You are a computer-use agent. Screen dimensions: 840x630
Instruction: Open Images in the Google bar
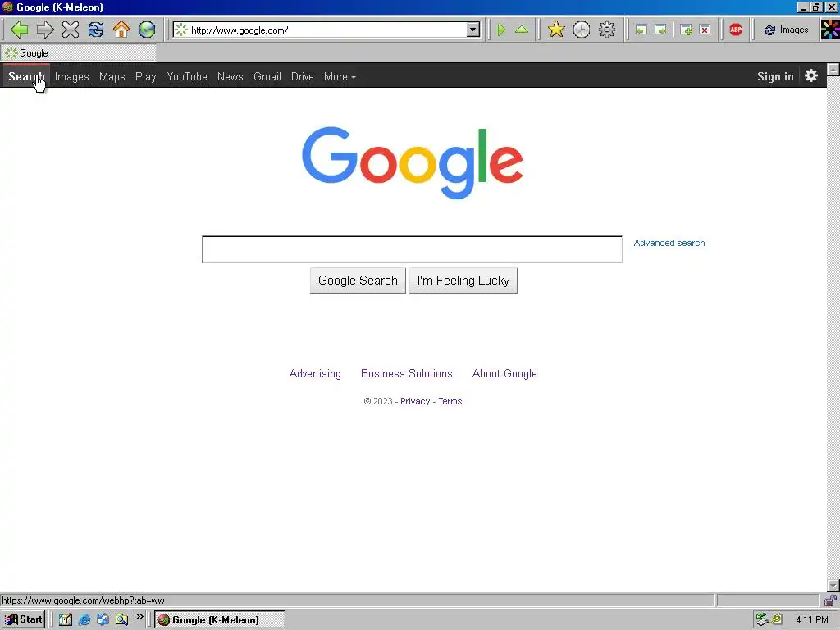point(72,76)
